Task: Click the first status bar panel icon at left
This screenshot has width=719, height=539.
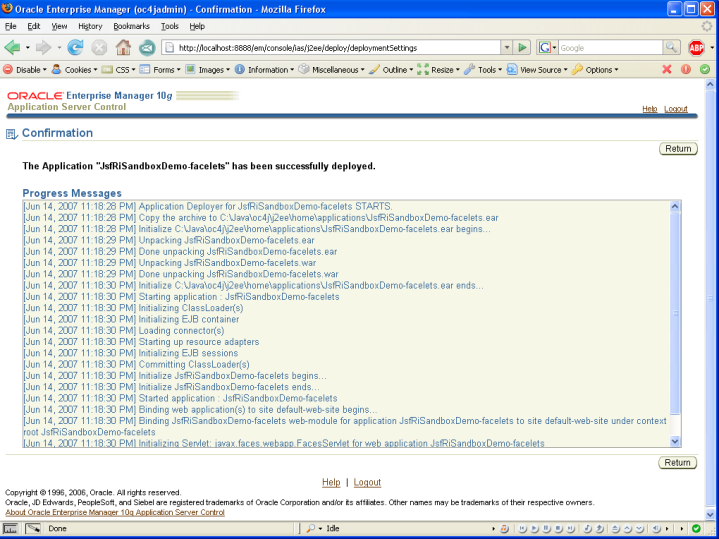Action: point(11,528)
